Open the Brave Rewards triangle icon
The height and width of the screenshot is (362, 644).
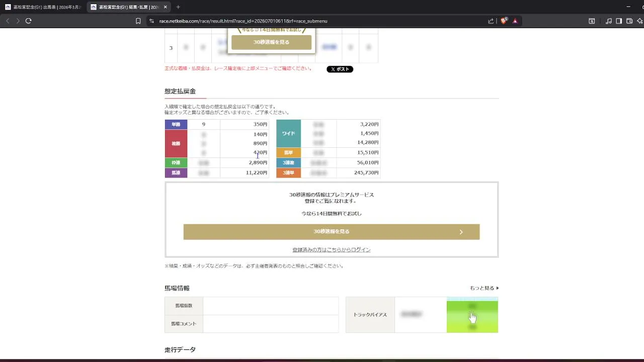(515, 21)
